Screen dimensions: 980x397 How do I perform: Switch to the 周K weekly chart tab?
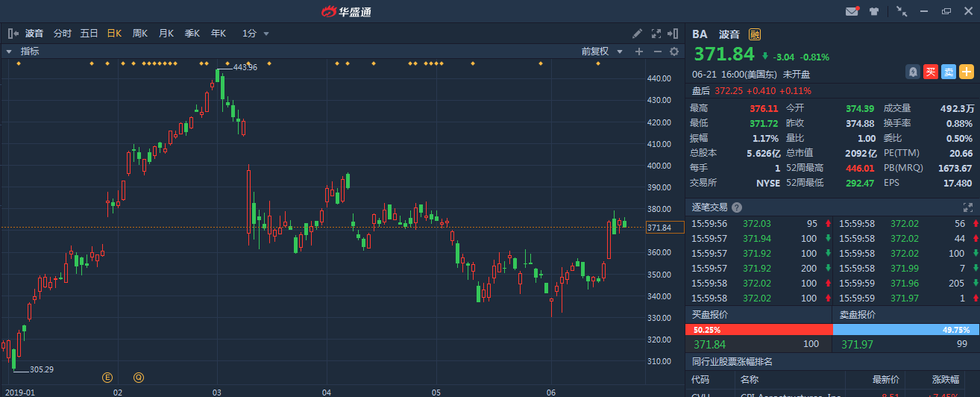[139, 34]
